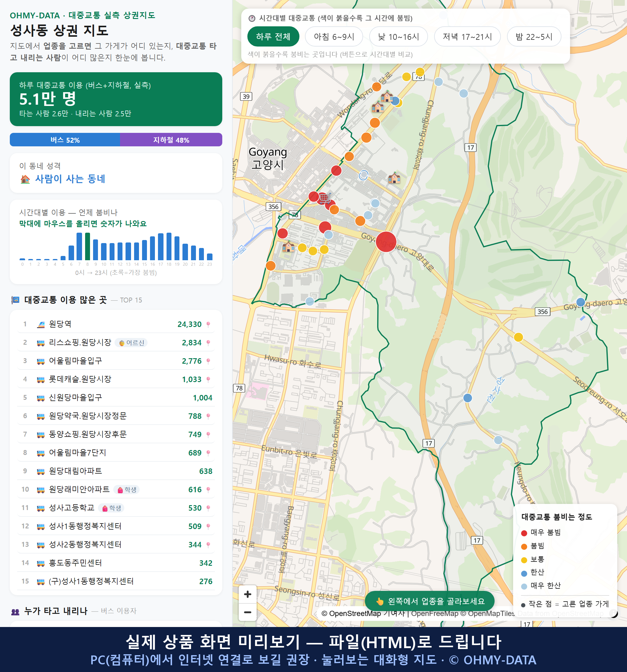This screenshot has width=627, height=672.
Task: Click the blue marker on Goyang-daero far east
Action: coord(580,302)
